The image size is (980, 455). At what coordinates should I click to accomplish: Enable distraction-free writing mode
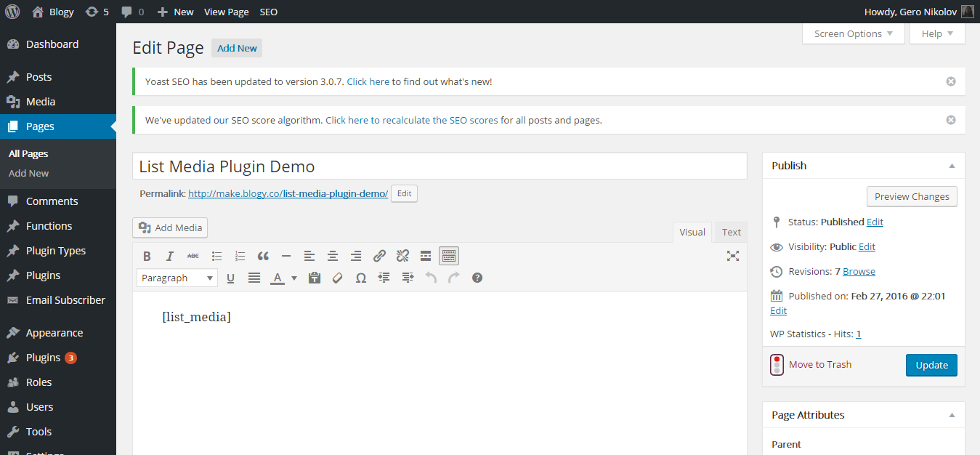(733, 256)
